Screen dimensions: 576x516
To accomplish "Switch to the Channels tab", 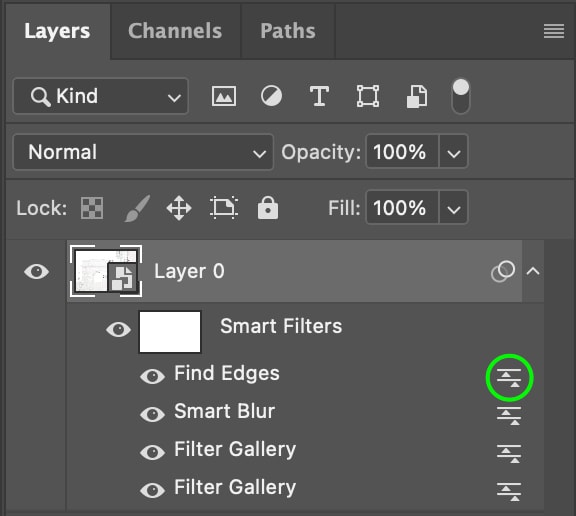I will click(175, 31).
